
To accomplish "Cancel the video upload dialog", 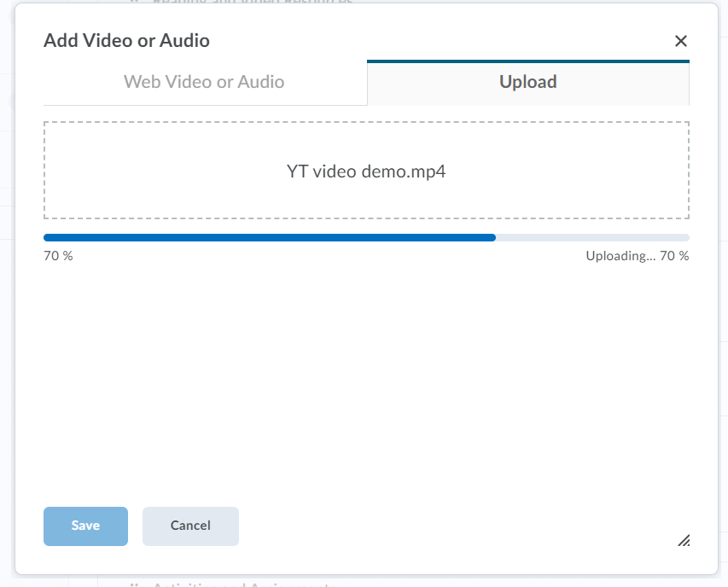I will [x=190, y=526].
